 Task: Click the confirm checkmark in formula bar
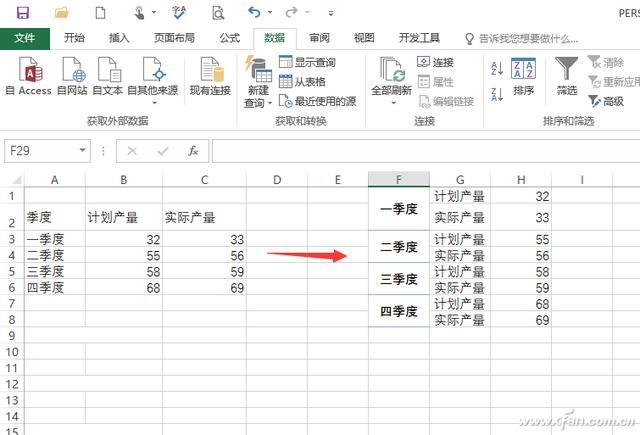pos(163,151)
